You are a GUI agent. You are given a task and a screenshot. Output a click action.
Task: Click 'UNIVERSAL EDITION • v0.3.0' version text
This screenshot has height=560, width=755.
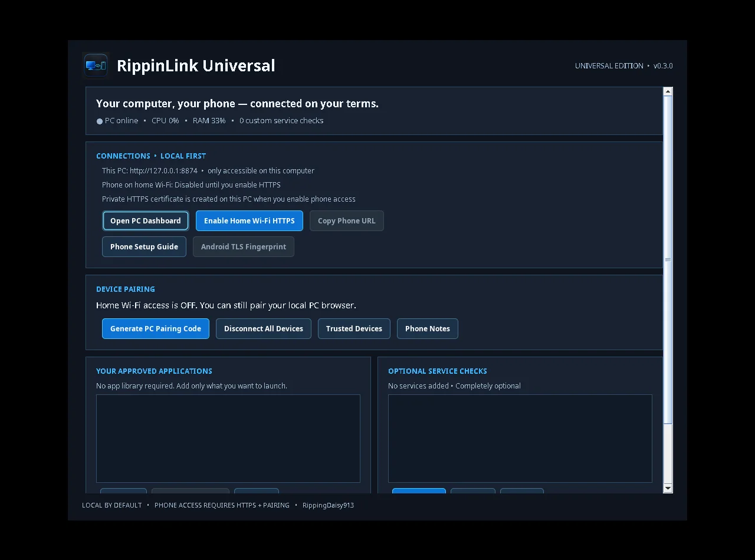[624, 66]
